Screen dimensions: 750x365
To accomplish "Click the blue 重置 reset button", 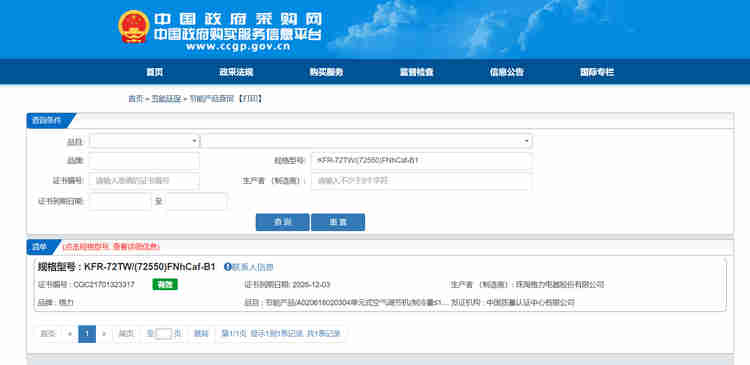I will pyautogui.click(x=338, y=222).
